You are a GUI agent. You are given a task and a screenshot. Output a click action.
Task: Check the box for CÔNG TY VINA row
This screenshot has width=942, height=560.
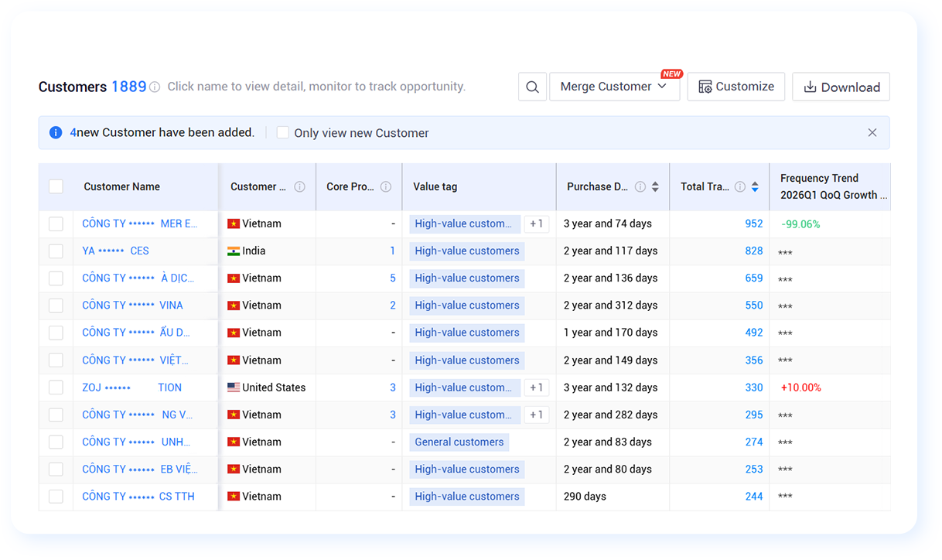click(x=56, y=306)
